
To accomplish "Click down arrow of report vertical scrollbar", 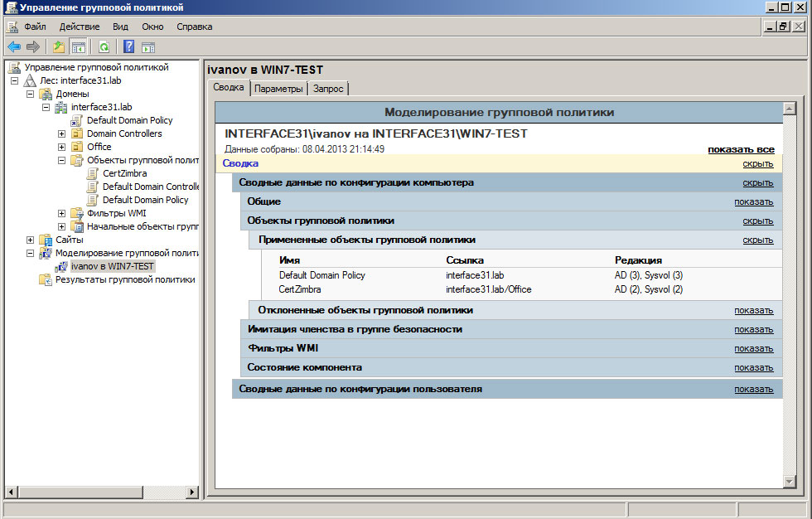I will coord(789,480).
